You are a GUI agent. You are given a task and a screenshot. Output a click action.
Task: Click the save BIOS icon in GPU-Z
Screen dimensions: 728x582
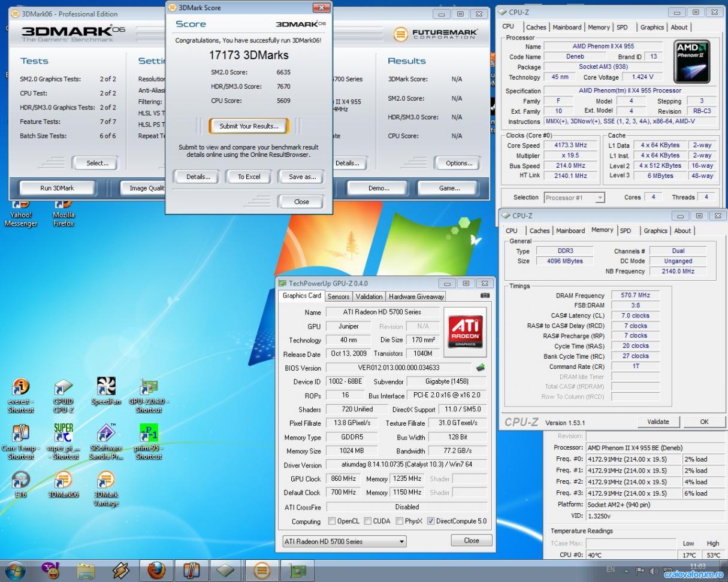[x=480, y=368]
